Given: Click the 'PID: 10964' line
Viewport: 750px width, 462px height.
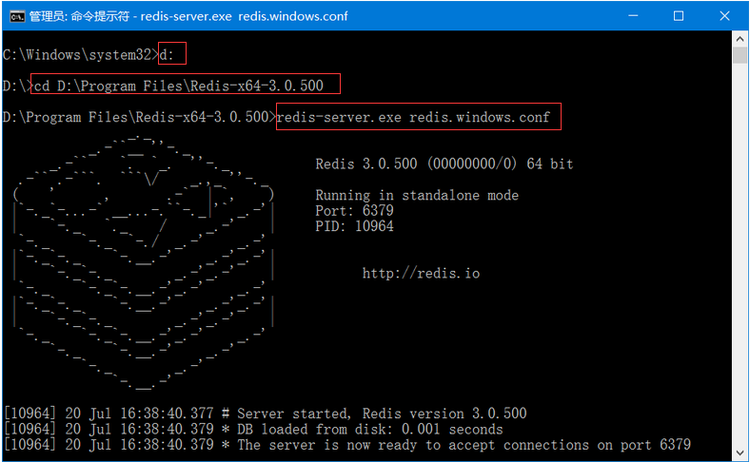Looking at the screenshot, I should click(354, 226).
